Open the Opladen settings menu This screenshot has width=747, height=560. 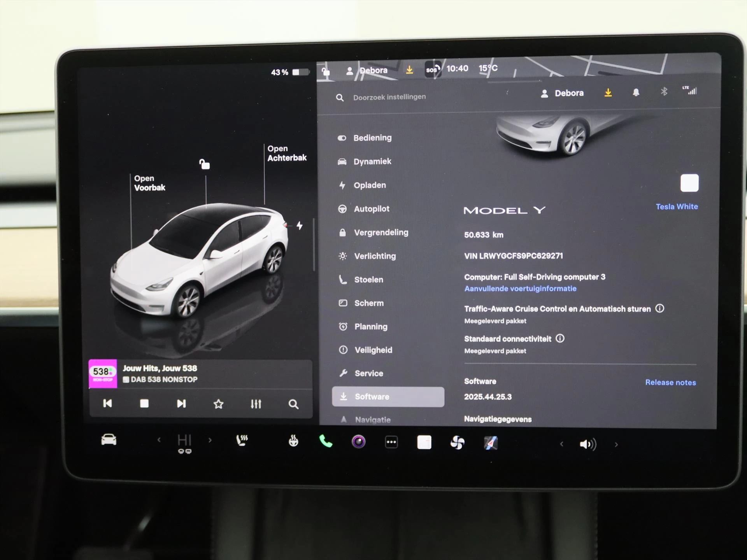coord(362,185)
